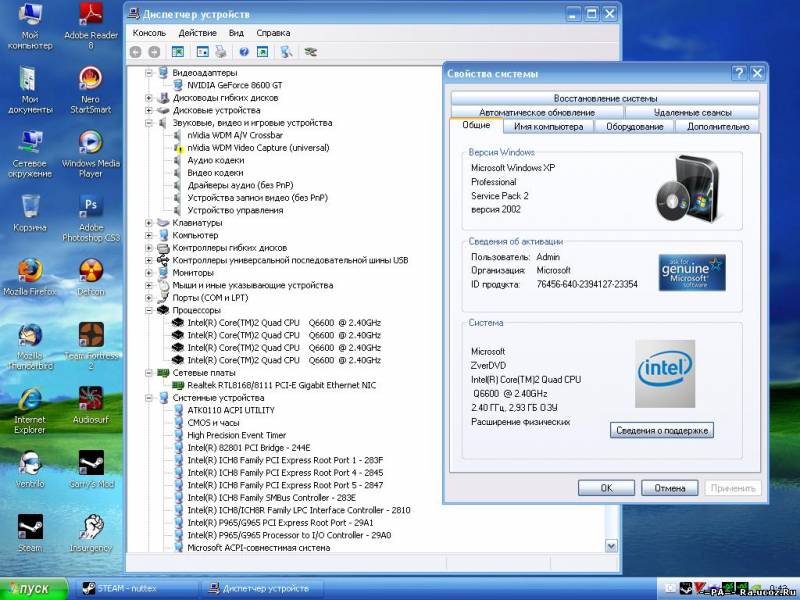Select the Ventrilo desktop icon

coord(30,470)
